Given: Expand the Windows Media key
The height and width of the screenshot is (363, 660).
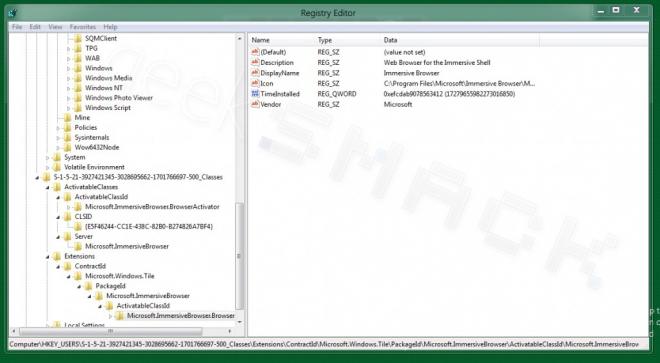Looking at the screenshot, I should 69,78.
